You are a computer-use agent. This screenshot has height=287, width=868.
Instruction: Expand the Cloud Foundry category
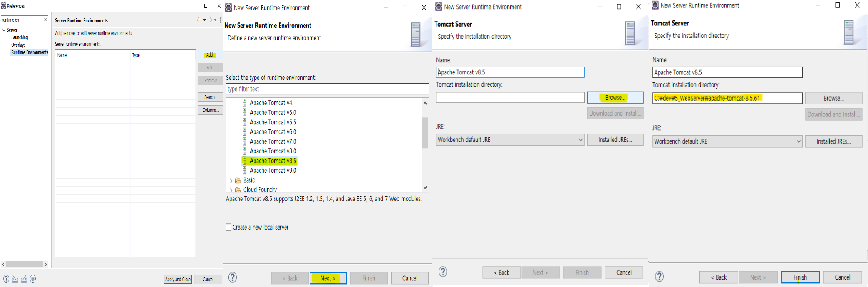(x=231, y=190)
